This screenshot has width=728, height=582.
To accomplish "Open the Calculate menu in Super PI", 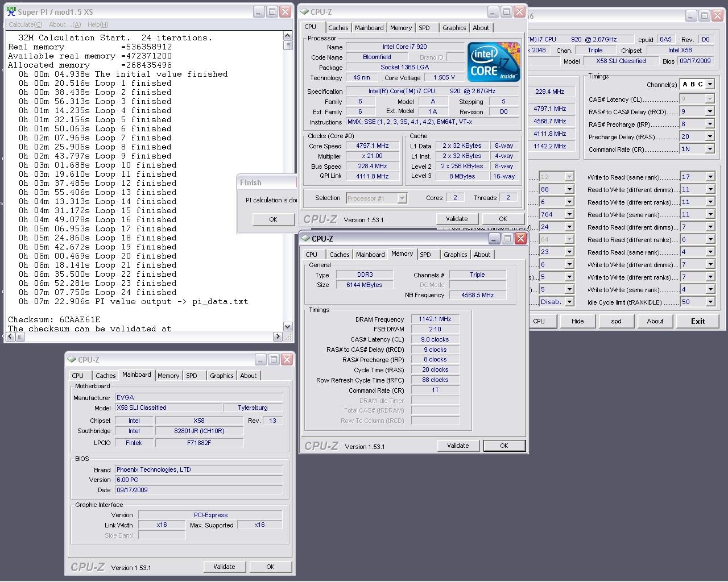I will (25, 24).
